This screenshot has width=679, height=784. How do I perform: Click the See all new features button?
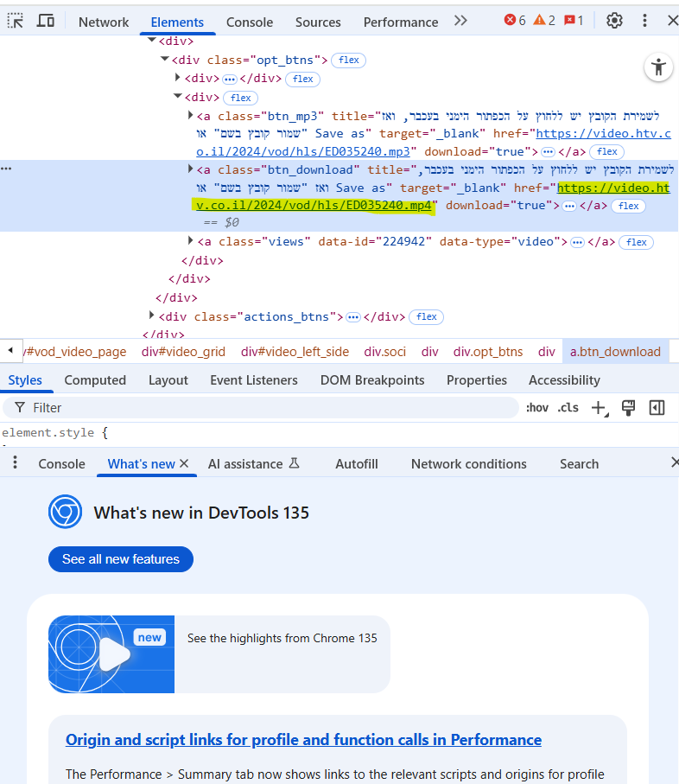click(121, 559)
